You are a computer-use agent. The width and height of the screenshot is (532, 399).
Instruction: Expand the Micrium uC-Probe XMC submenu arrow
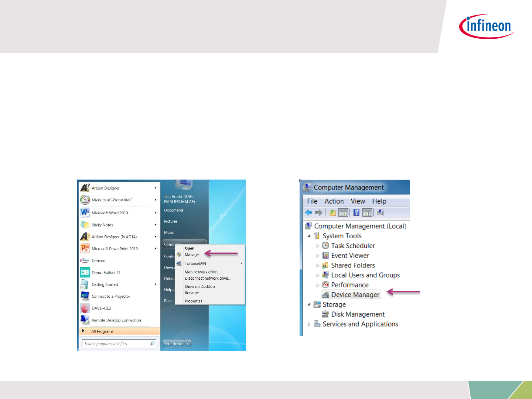[156, 200]
